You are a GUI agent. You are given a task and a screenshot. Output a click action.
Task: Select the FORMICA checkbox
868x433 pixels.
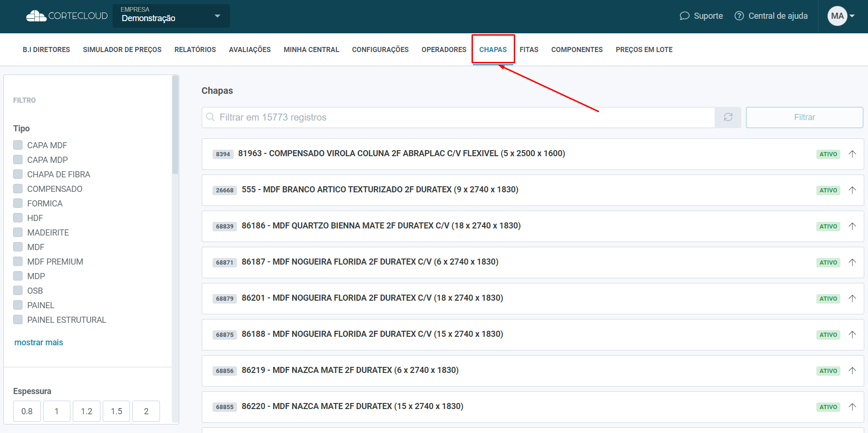(x=18, y=203)
